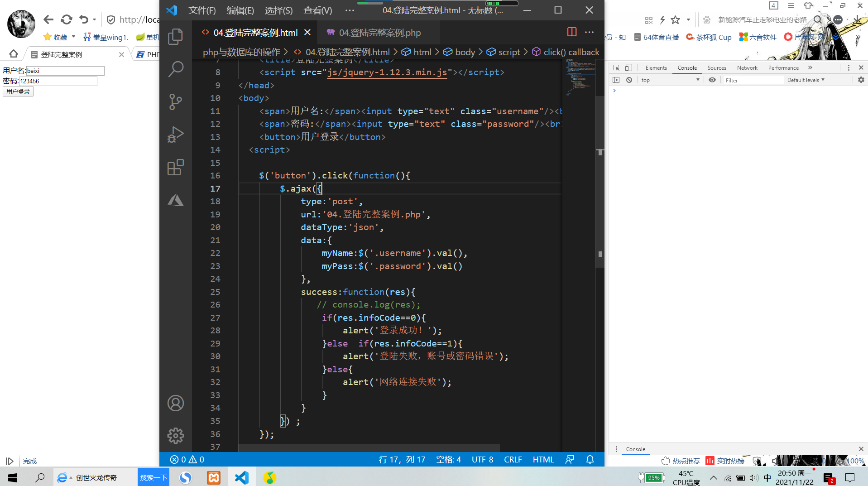This screenshot has height=486, width=868.
Task: Change line ending via CRLF
Action: click(x=513, y=459)
